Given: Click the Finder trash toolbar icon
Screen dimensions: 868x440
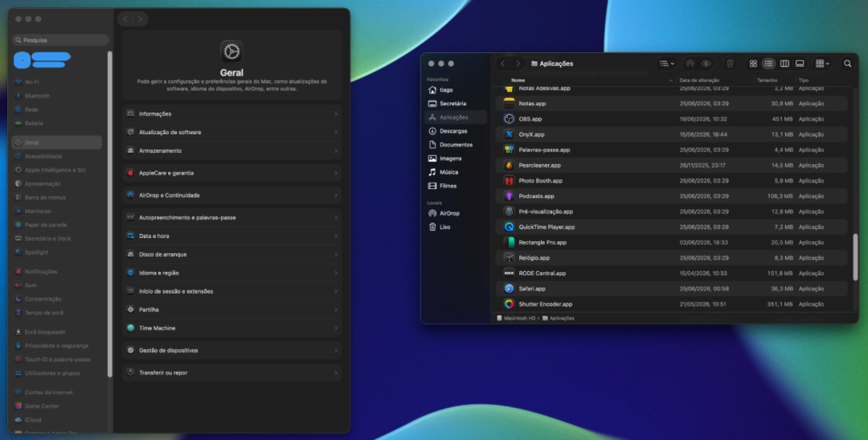Looking at the screenshot, I should coord(730,64).
